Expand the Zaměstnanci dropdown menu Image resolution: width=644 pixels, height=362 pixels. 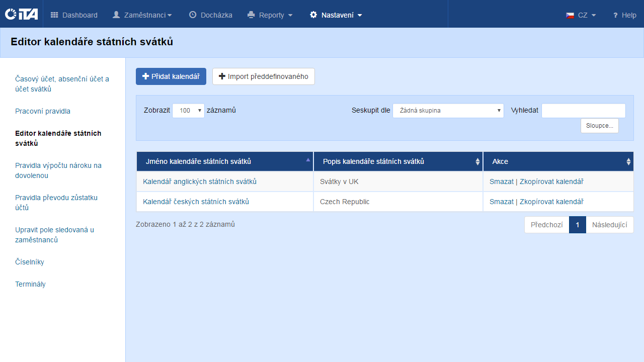click(142, 15)
